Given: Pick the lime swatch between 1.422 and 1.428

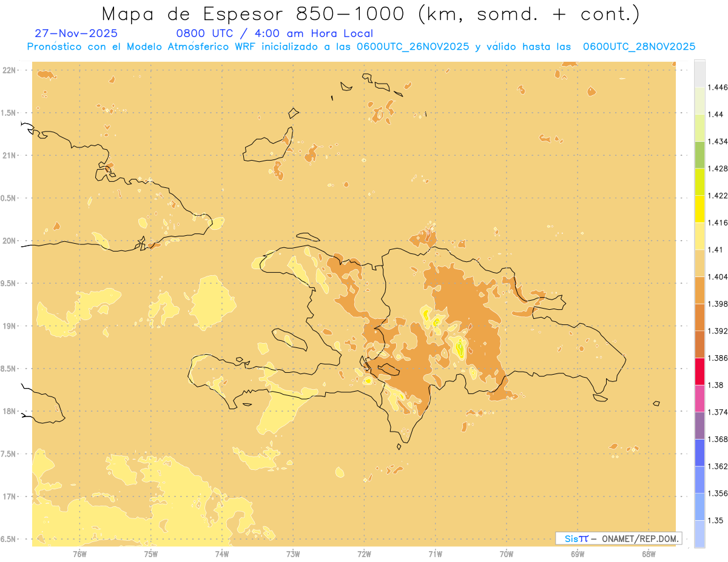Looking at the screenshot, I should 699,182.
